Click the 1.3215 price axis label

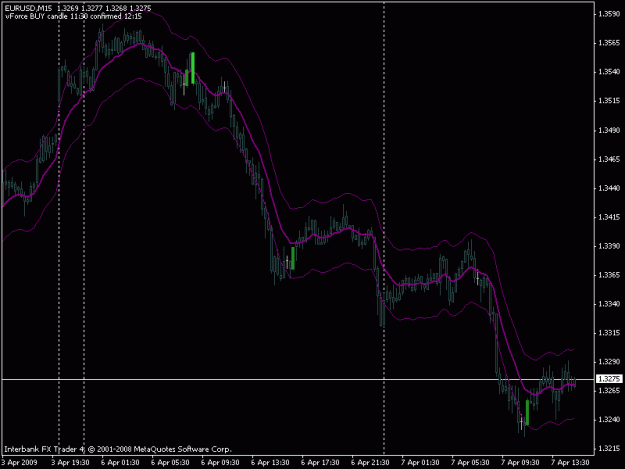click(609, 449)
